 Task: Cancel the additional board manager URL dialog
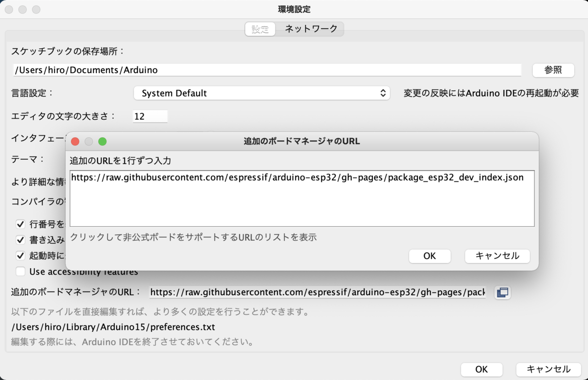[x=497, y=256]
